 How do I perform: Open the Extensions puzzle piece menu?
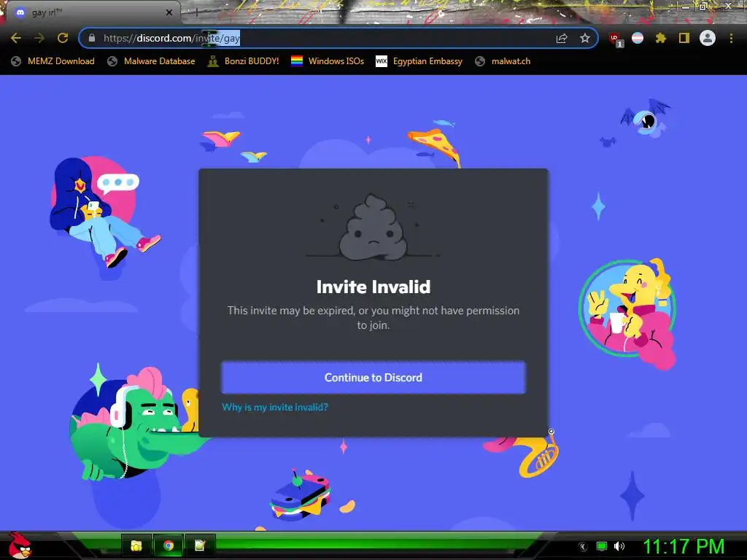click(x=661, y=38)
